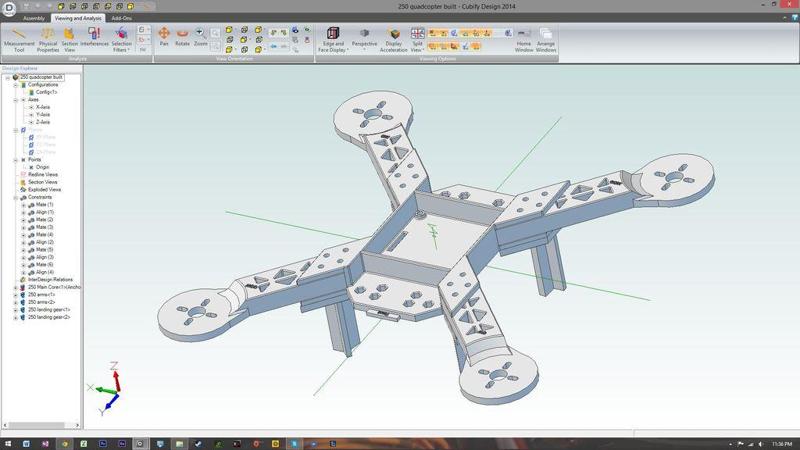Expand the 250 arms<1> node
800x450 pixels.
(x=16, y=295)
